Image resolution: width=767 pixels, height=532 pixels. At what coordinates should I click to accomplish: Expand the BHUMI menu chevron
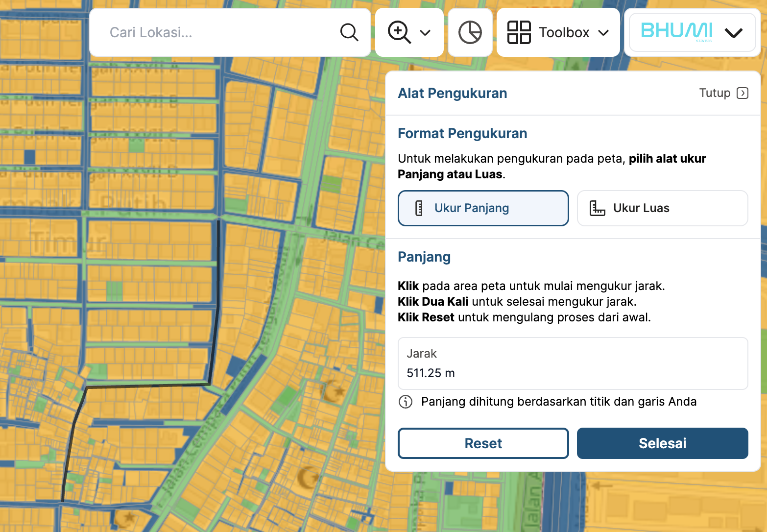(x=734, y=33)
